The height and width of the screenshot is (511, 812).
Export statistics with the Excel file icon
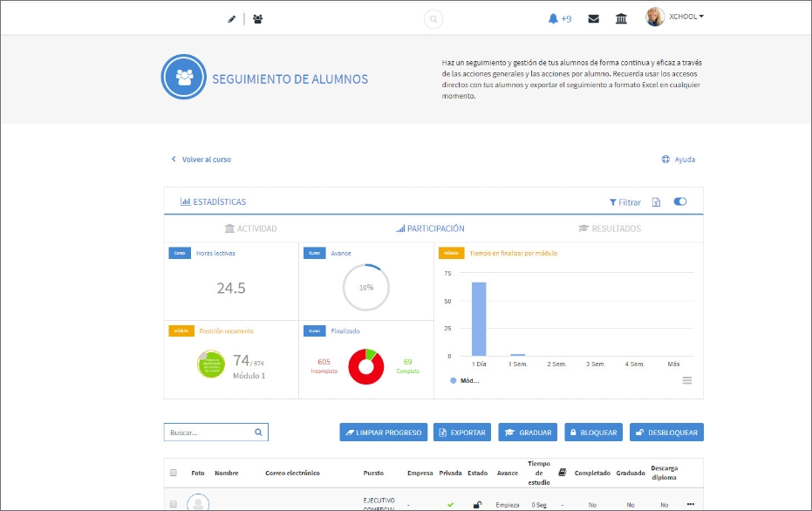coord(656,202)
